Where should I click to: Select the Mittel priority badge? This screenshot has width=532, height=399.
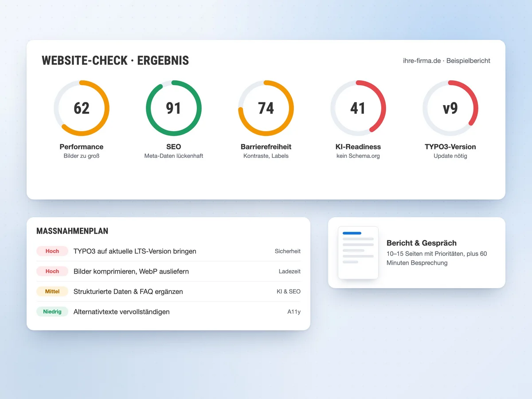coord(52,292)
